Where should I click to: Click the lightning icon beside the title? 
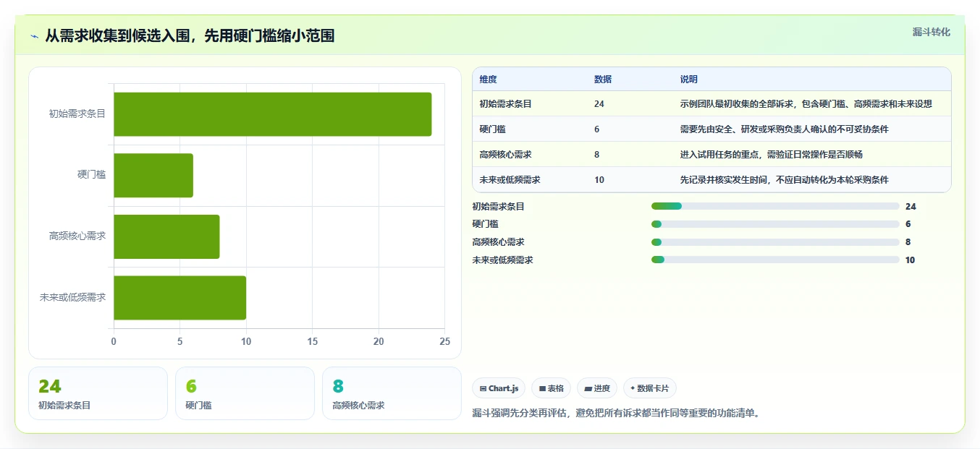tap(35, 36)
